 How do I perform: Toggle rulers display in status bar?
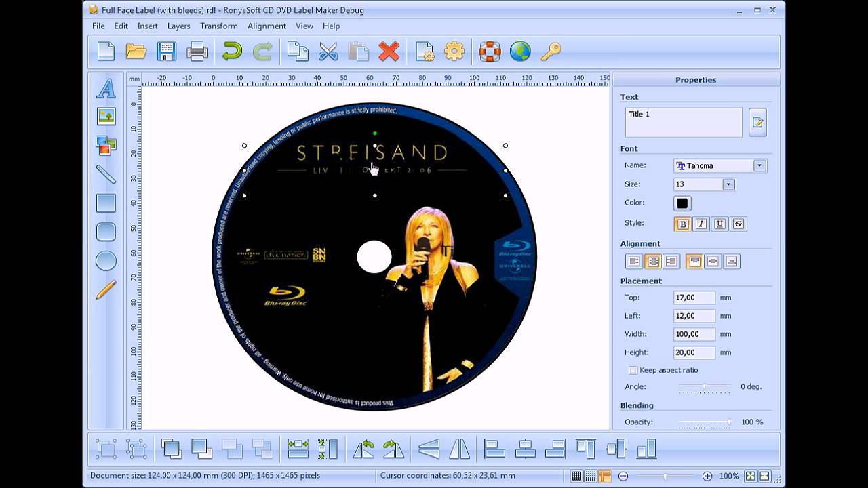point(604,476)
